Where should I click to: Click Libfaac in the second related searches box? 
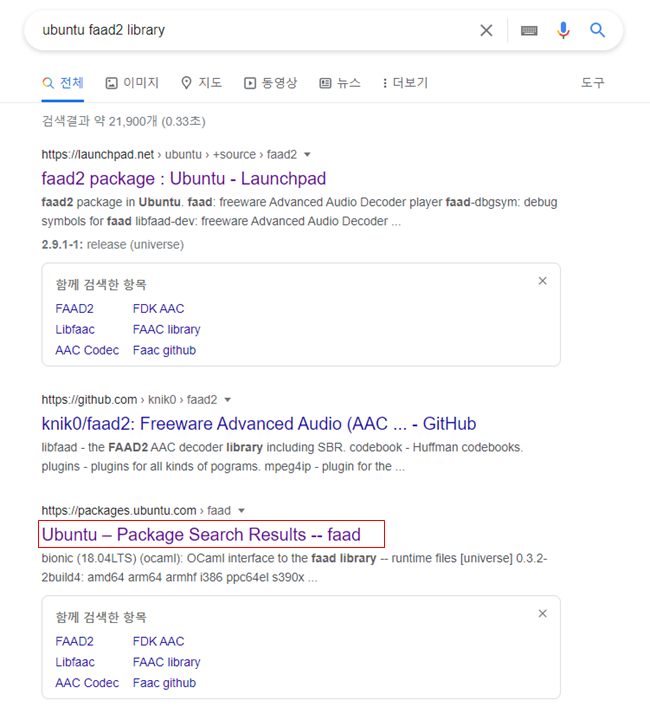[x=75, y=662]
